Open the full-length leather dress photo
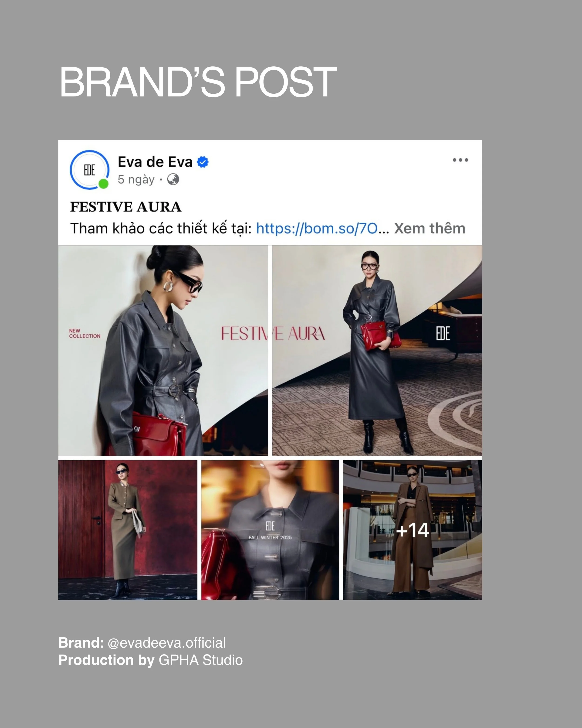Screen dimensions: 582x728 pos(377,351)
